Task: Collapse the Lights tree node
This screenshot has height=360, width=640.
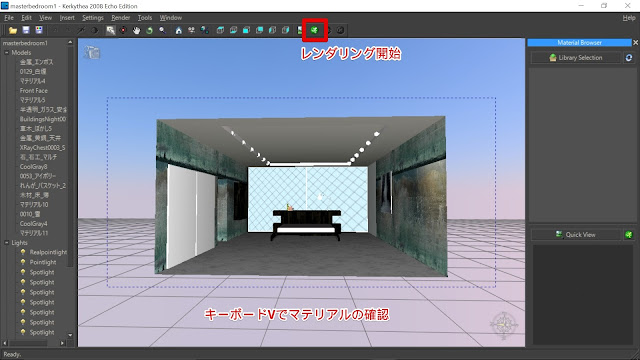Action: tap(7, 243)
